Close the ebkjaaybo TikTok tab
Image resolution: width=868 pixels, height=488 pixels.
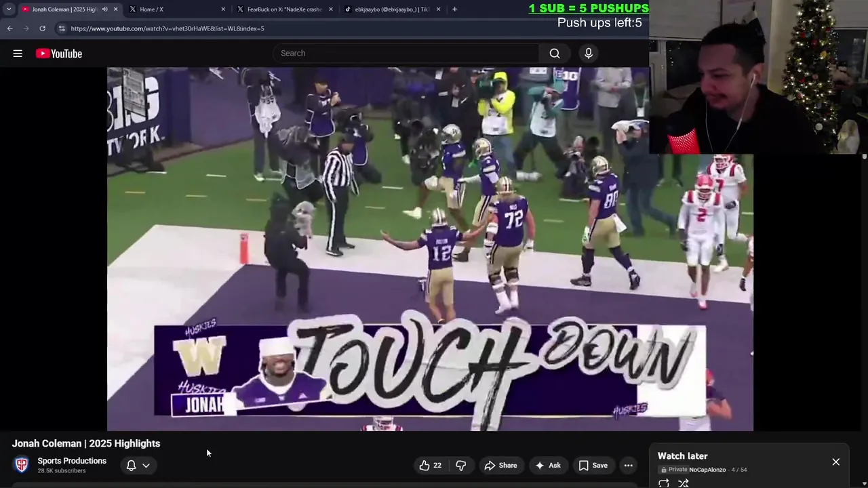tap(438, 9)
